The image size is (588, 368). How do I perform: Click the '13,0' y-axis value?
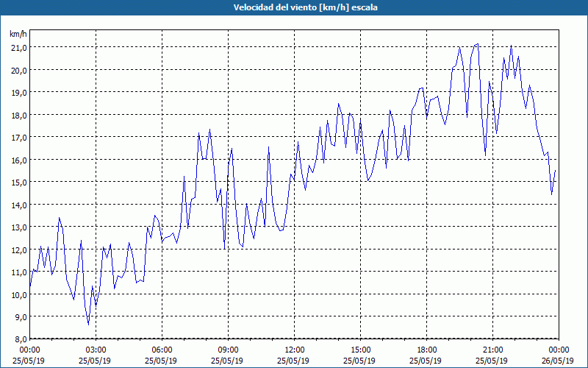(20, 227)
